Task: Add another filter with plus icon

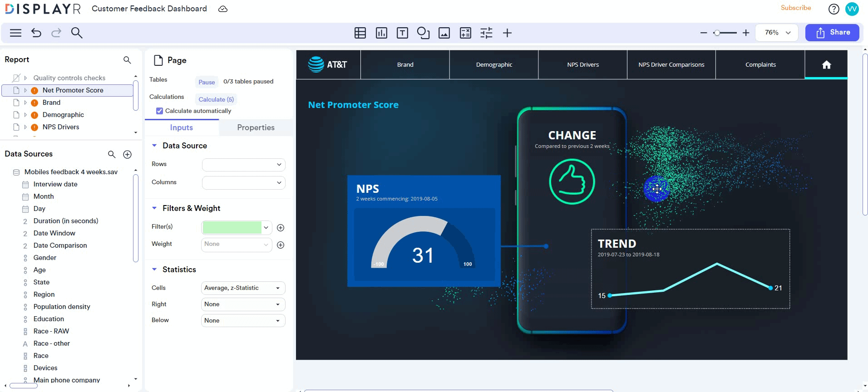Action: point(281,228)
